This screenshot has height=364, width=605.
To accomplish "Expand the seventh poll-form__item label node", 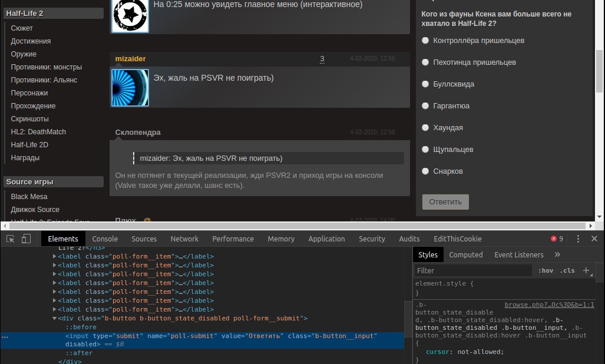I will click(x=54, y=310).
